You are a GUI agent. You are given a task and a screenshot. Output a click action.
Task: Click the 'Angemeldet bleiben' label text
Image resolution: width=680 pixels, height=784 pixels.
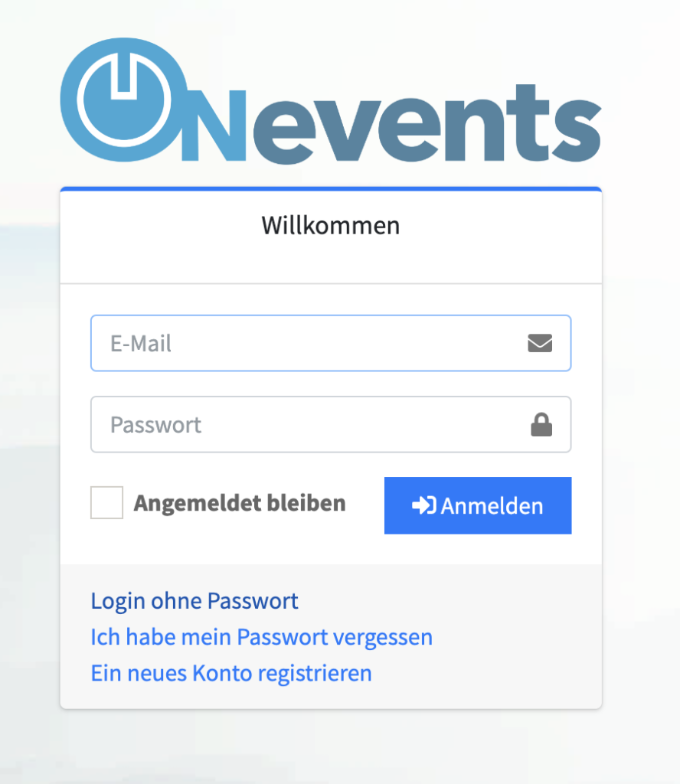tap(240, 503)
